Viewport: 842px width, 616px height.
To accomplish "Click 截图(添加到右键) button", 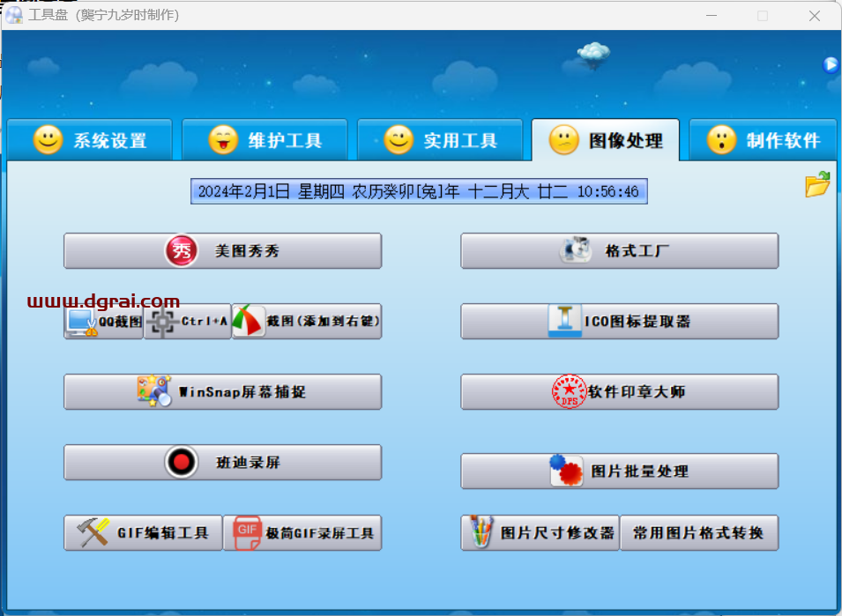I will pyautogui.click(x=307, y=322).
